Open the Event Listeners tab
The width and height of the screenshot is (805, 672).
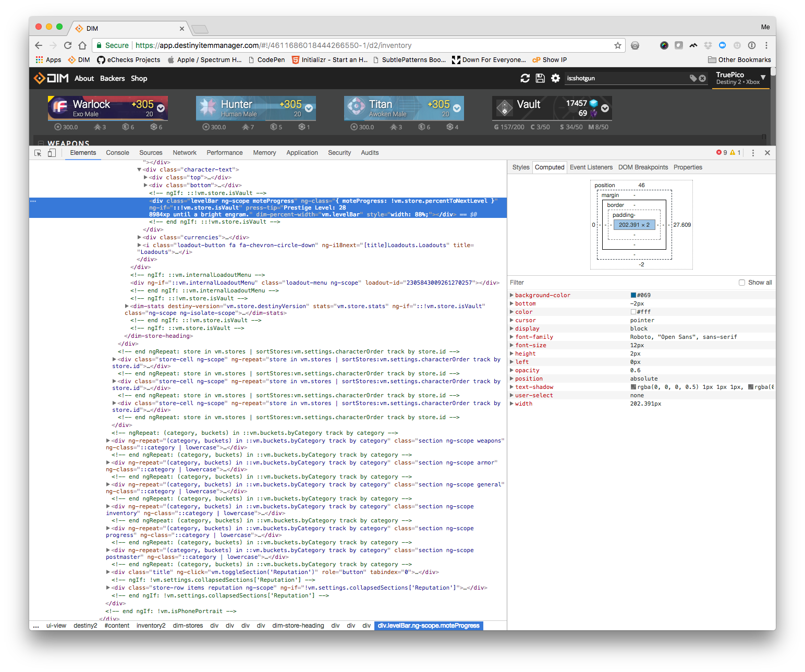(x=591, y=167)
